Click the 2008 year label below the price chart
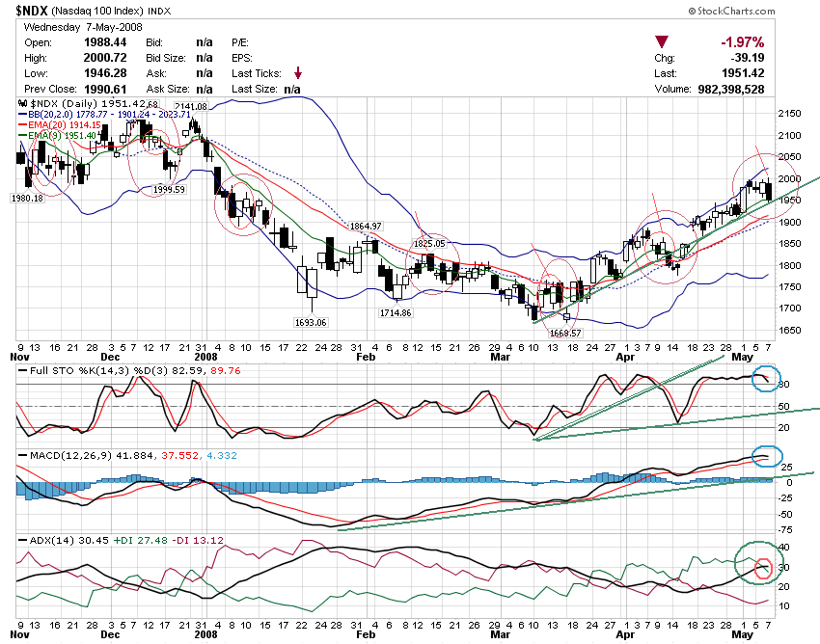Screen dimensions: 820x644 (x=205, y=357)
